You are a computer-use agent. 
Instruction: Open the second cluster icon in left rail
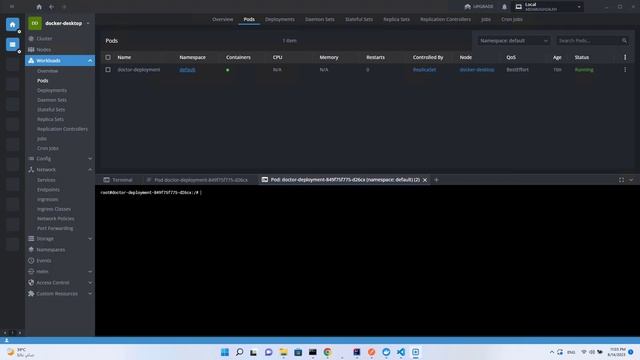click(x=12, y=44)
